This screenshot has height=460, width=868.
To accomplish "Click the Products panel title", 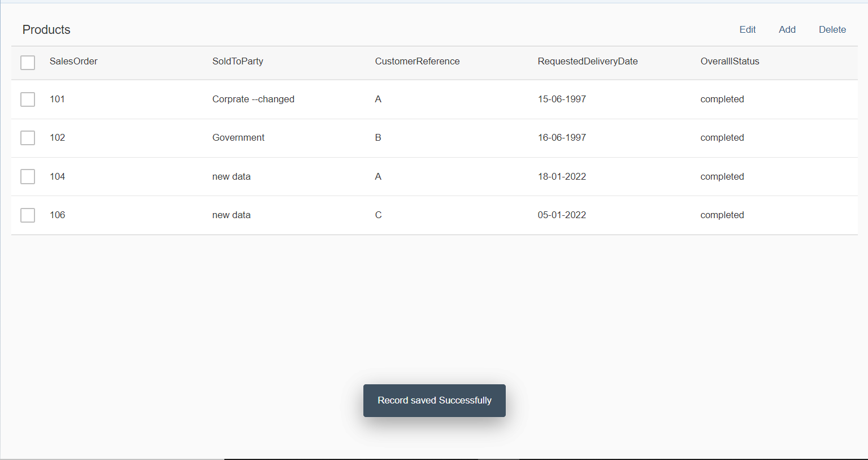I will coord(46,29).
